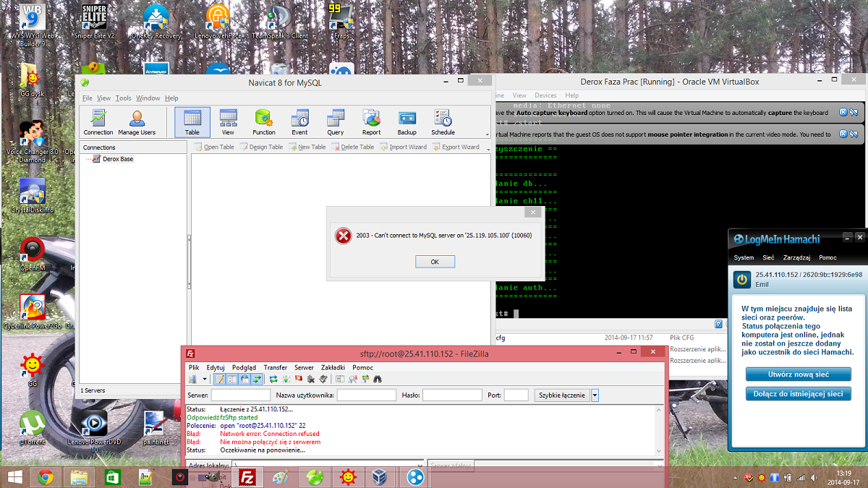Open Report section in Navicat

tap(372, 122)
